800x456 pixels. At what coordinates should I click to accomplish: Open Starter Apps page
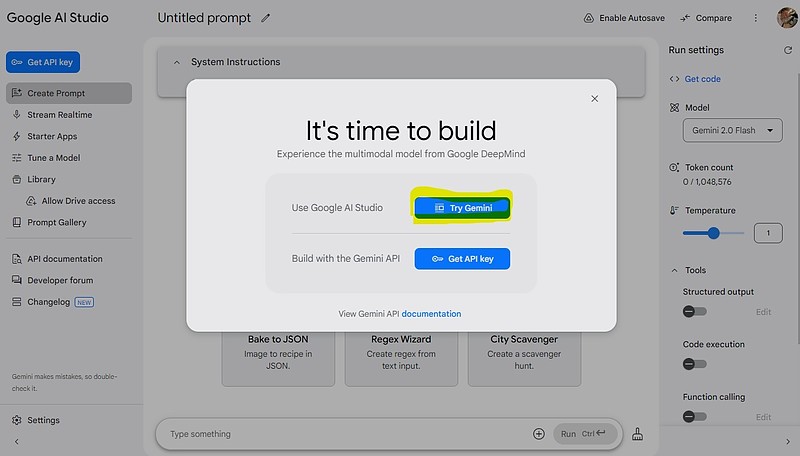(69, 136)
